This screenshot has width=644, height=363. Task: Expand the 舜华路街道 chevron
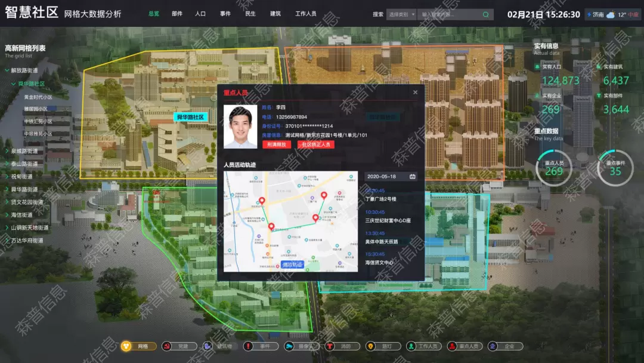7,189
